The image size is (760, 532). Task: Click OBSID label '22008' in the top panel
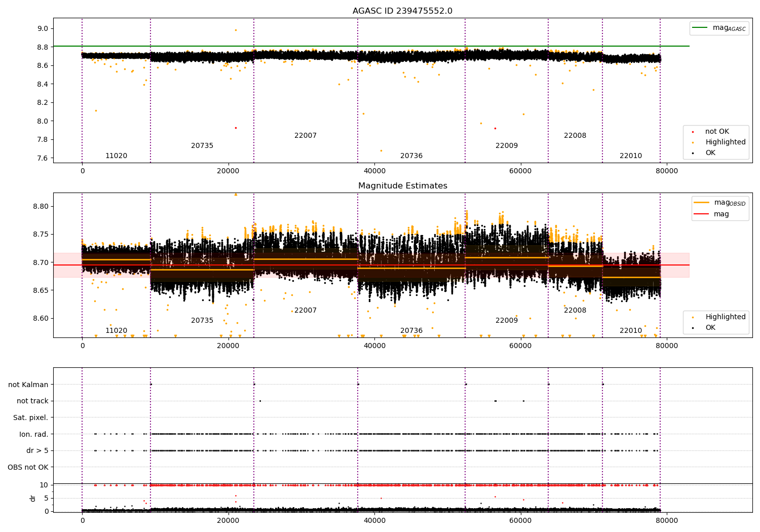point(575,136)
